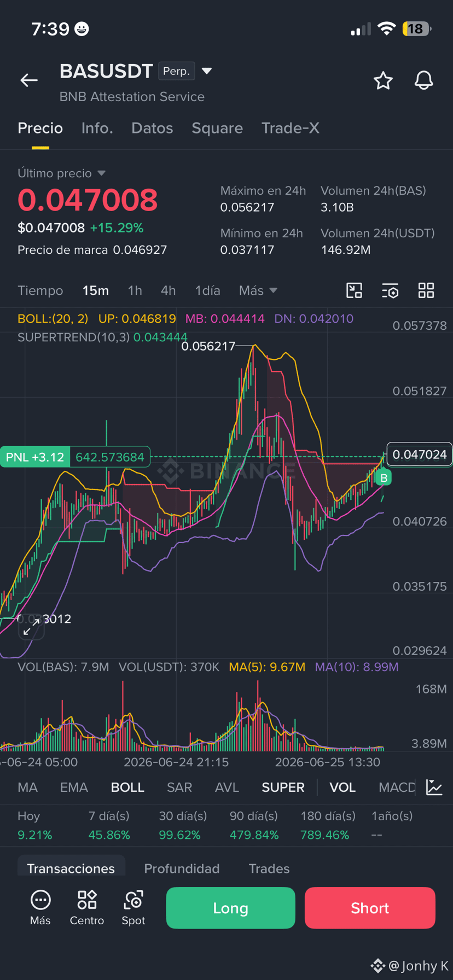The width and height of the screenshot is (453, 980).
Task: Tap the back arrow icon
Action: tap(29, 80)
